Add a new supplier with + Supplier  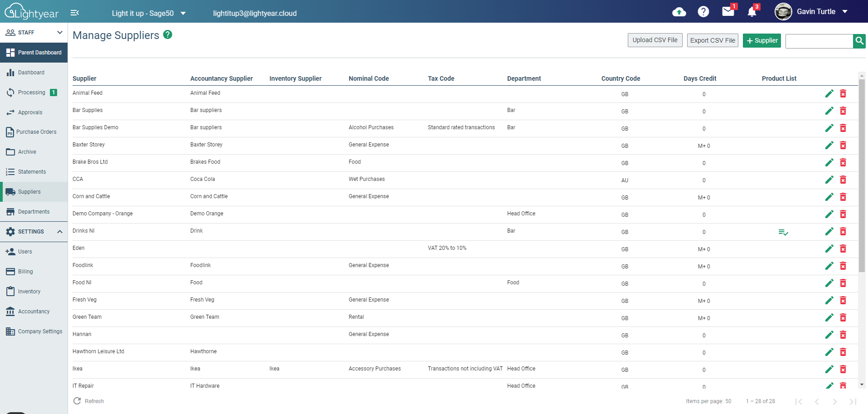click(x=761, y=40)
